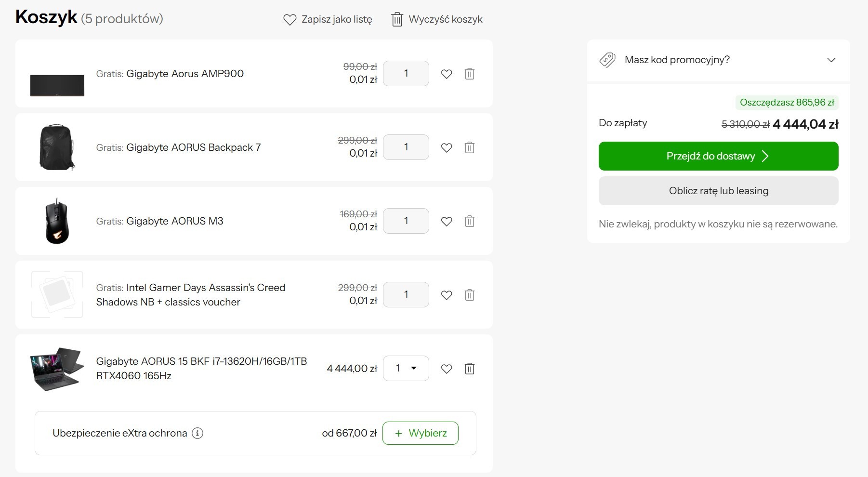Viewport: 868px width, 477px height.
Task: Click Wyczyść koszyk text
Action: (446, 19)
